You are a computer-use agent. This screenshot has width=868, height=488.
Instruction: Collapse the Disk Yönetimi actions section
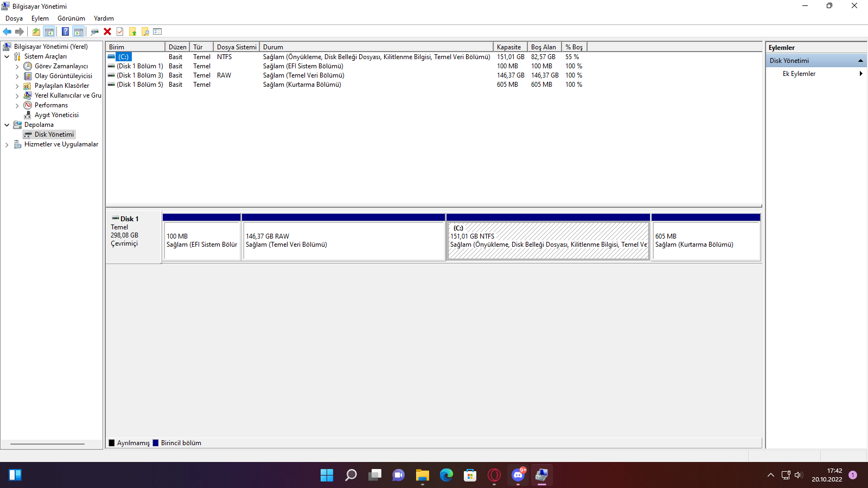point(860,61)
